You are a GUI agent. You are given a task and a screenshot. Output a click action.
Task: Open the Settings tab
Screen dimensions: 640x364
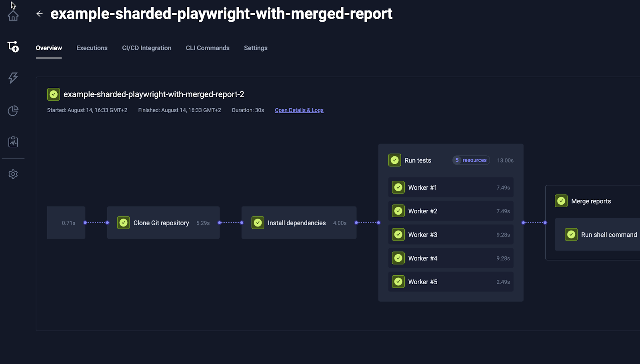click(256, 48)
